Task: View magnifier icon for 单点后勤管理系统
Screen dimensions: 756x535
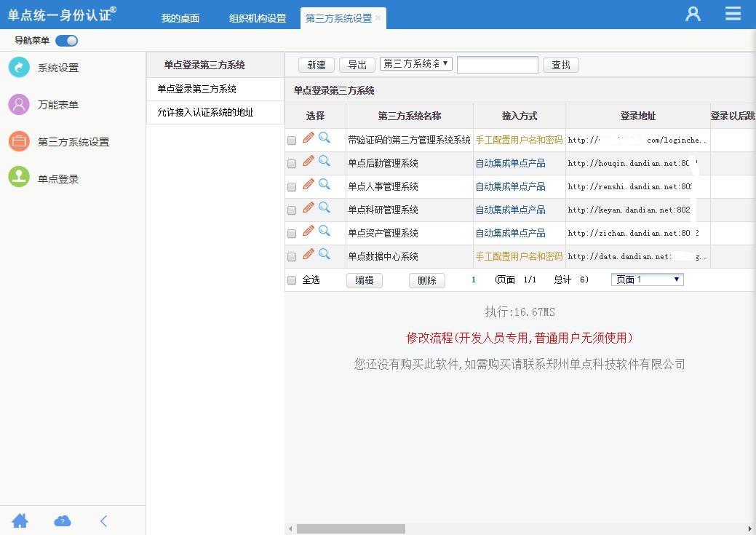Action: 325,161
